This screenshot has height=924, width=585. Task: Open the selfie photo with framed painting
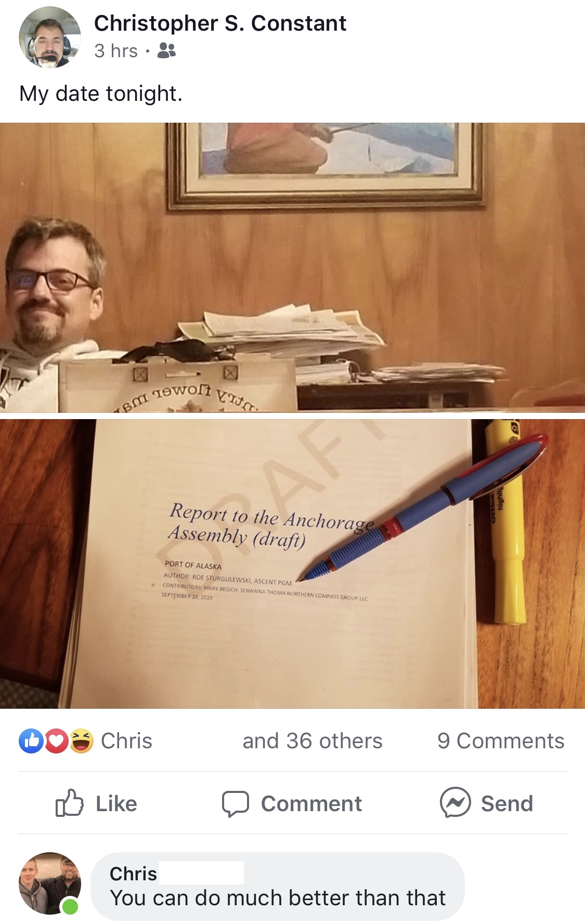292,268
